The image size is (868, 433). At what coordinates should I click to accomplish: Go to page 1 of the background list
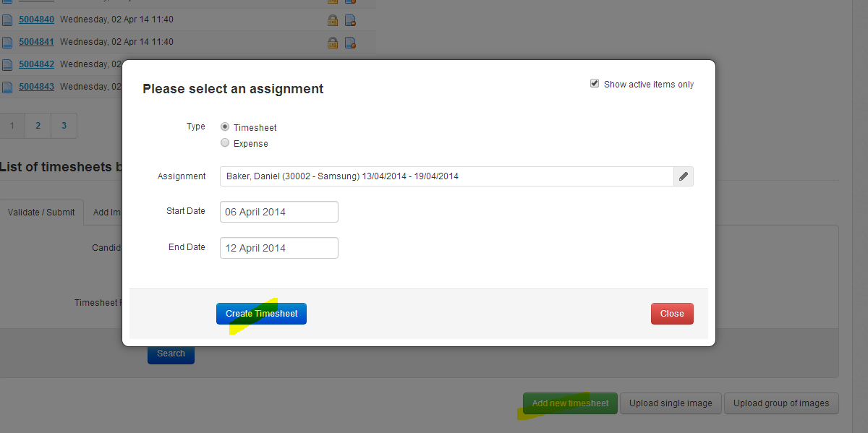[x=12, y=126]
